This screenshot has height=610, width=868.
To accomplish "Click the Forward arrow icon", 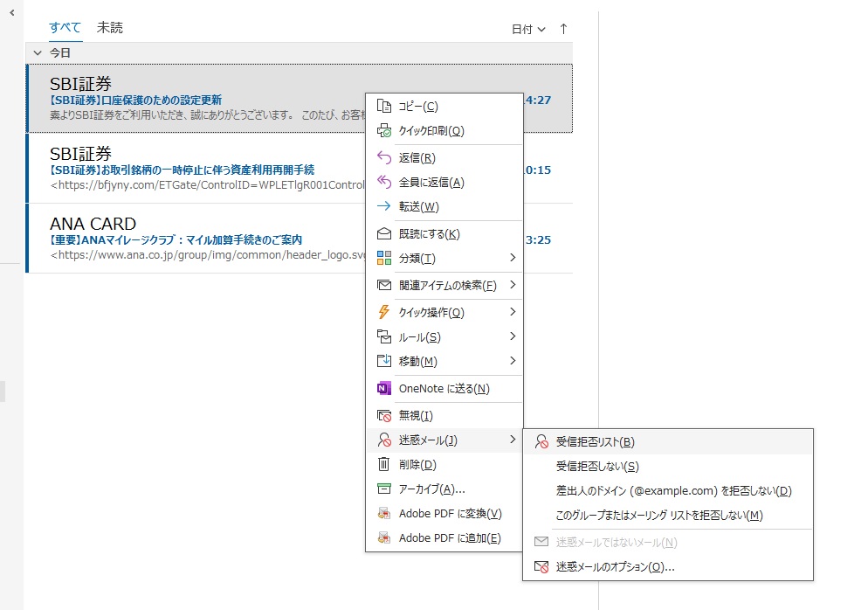I will [x=383, y=206].
